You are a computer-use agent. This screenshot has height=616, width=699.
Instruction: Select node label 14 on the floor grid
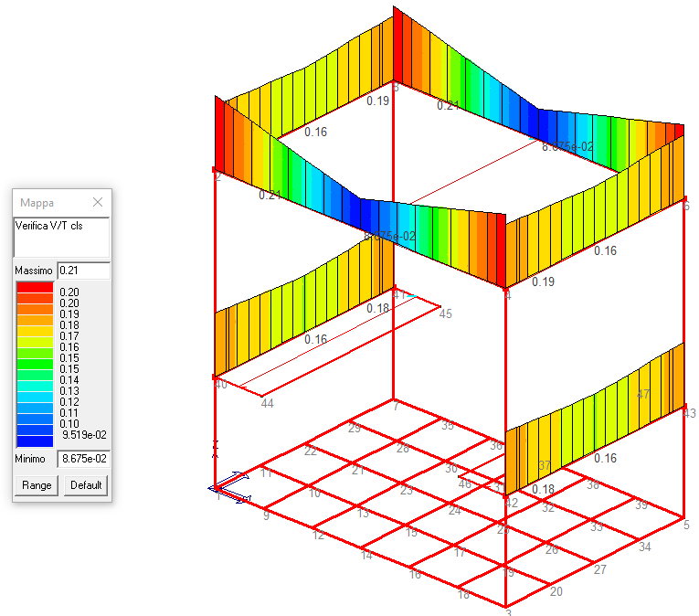click(366, 556)
